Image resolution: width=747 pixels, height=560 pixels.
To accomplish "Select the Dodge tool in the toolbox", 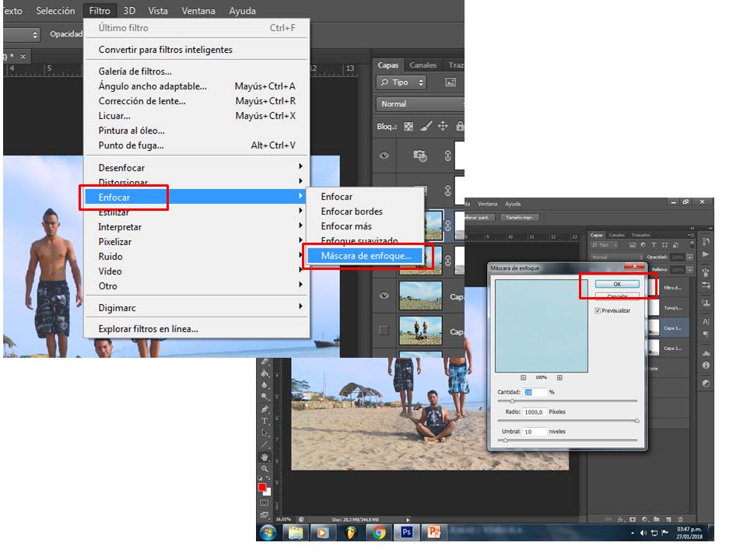I will [x=265, y=397].
